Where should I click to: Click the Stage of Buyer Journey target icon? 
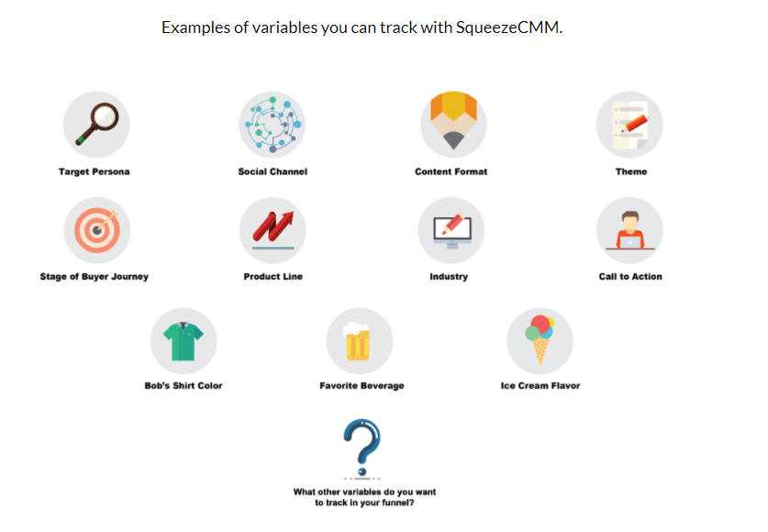tap(96, 230)
